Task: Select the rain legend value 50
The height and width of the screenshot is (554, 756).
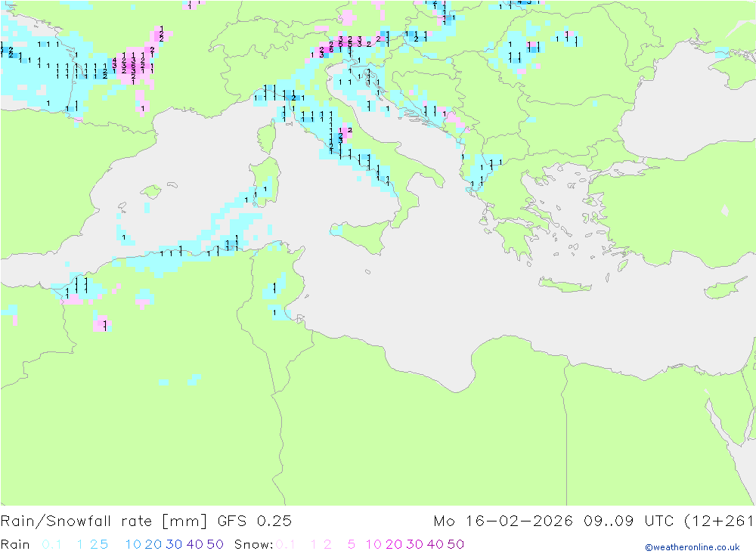Action: click(215, 544)
